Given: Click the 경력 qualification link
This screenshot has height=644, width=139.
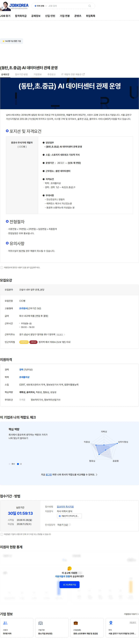Looking at the screenshot, I should click(x=21, y=369).
